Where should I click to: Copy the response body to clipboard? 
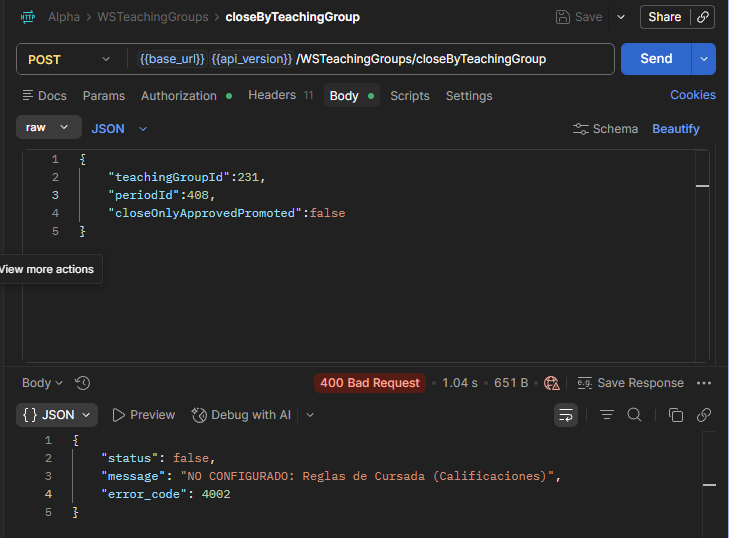click(676, 415)
